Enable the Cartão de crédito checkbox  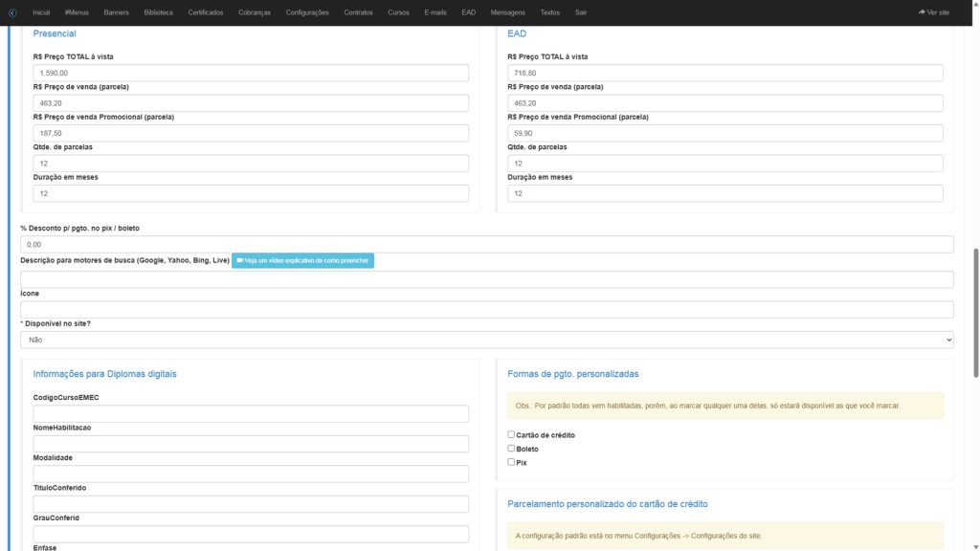(x=512, y=434)
